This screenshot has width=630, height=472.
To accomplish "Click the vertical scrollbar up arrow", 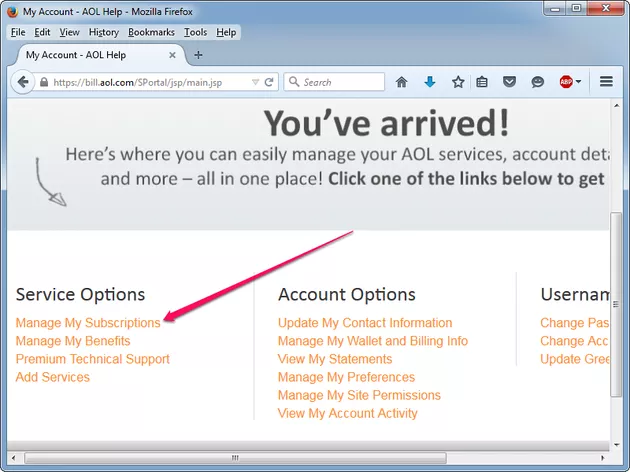I will (616, 105).
